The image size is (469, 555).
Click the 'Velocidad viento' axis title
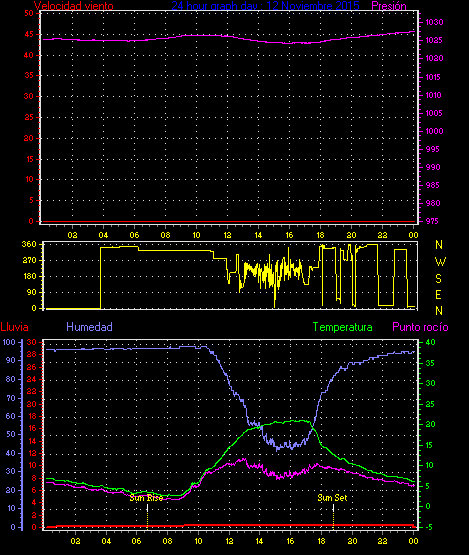(74, 6)
